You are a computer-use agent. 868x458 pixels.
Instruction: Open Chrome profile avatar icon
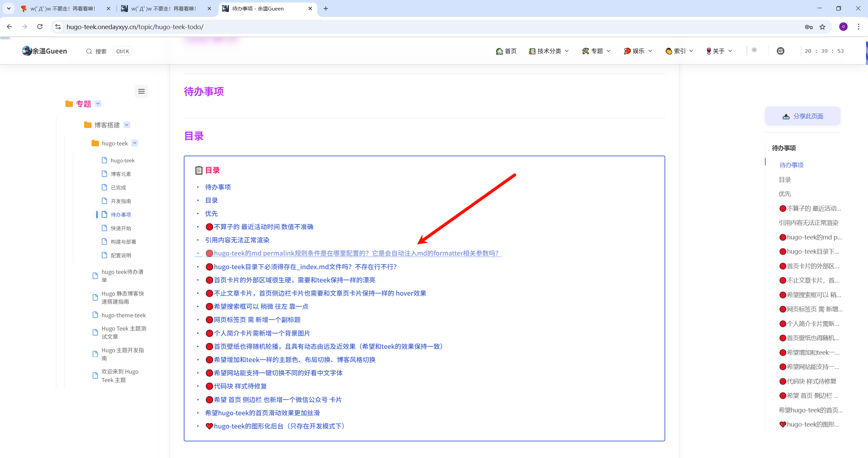coord(843,27)
